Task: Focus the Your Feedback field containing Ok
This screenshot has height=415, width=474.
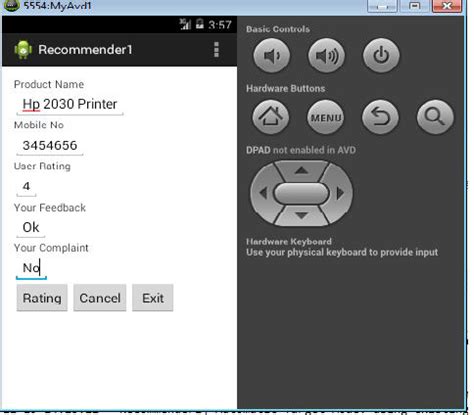Action: (31, 228)
